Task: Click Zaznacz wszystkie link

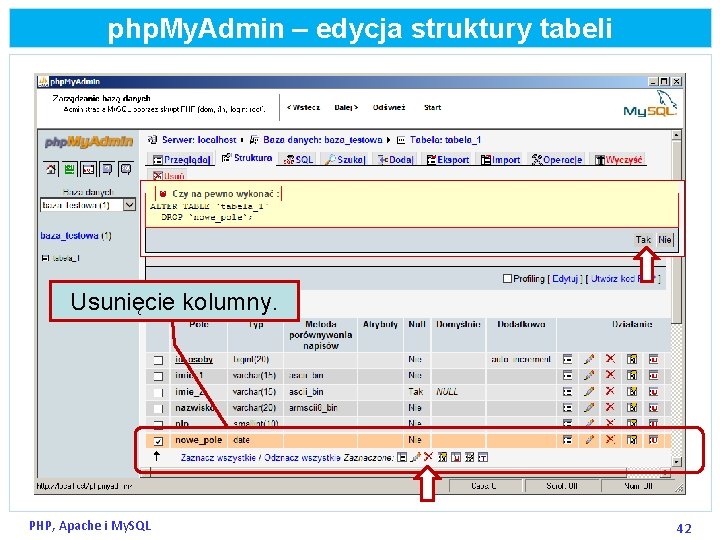Action: [218, 458]
